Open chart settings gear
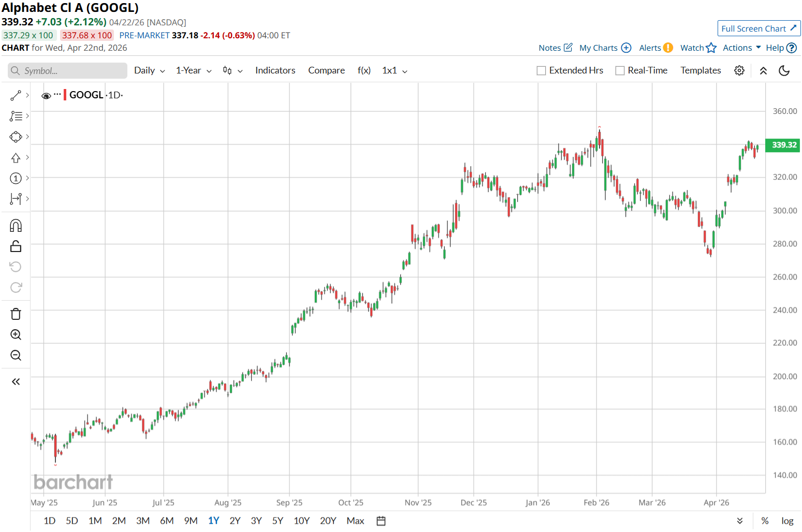Image resolution: width=802 pixels, height=532 pixels. (x=739, y=70)
